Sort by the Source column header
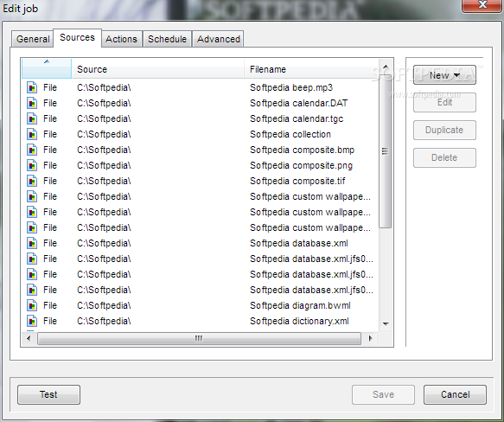Viewport: 504px width, 422px height. pos(158,69)
